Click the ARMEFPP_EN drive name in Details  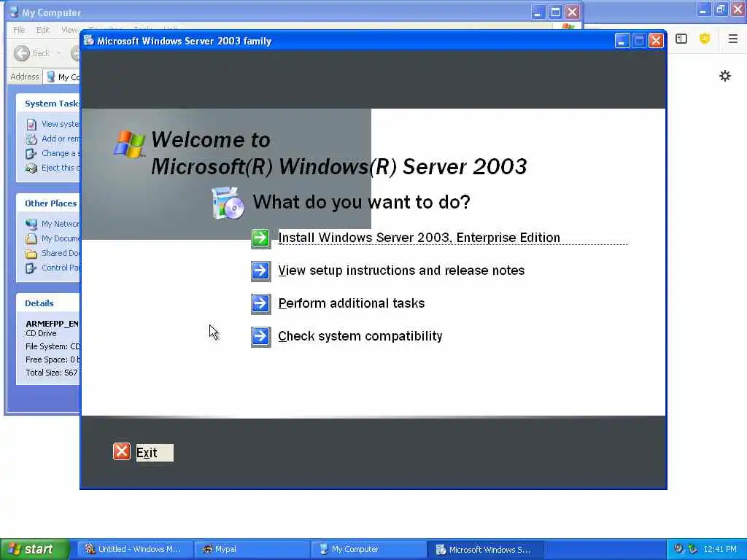(x=52, y=323)
